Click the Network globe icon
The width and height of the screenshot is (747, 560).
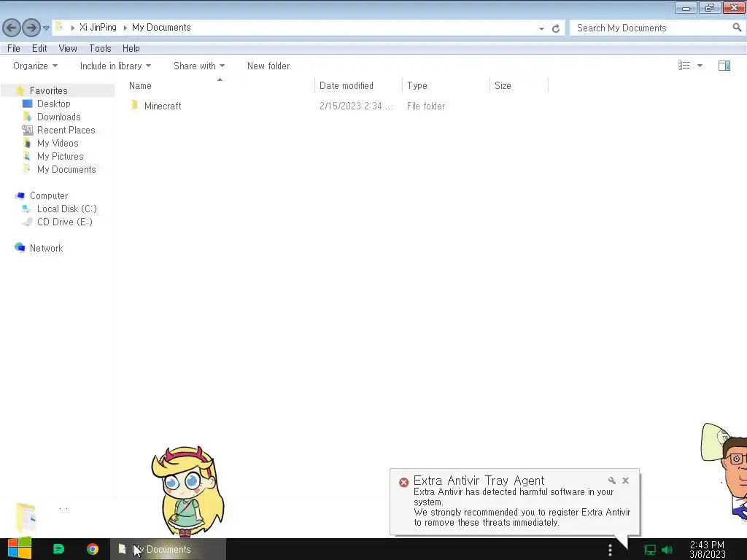click(20, 247)
